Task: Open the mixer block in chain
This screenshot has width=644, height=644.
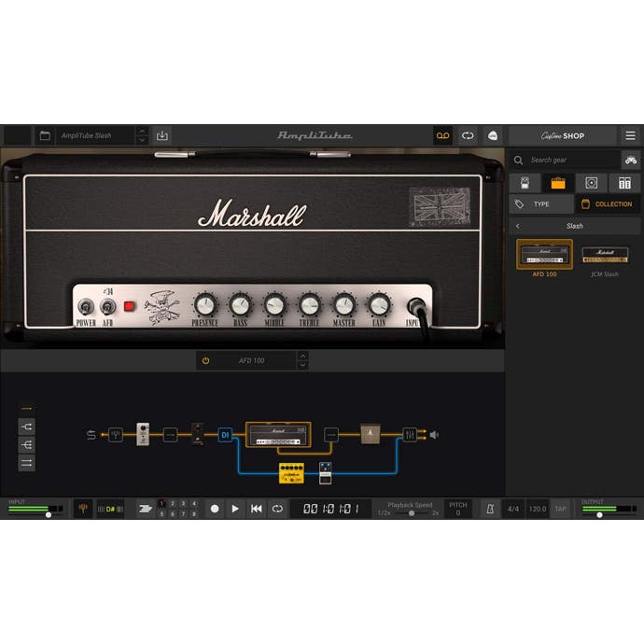Action: click(x=410, y=435)
